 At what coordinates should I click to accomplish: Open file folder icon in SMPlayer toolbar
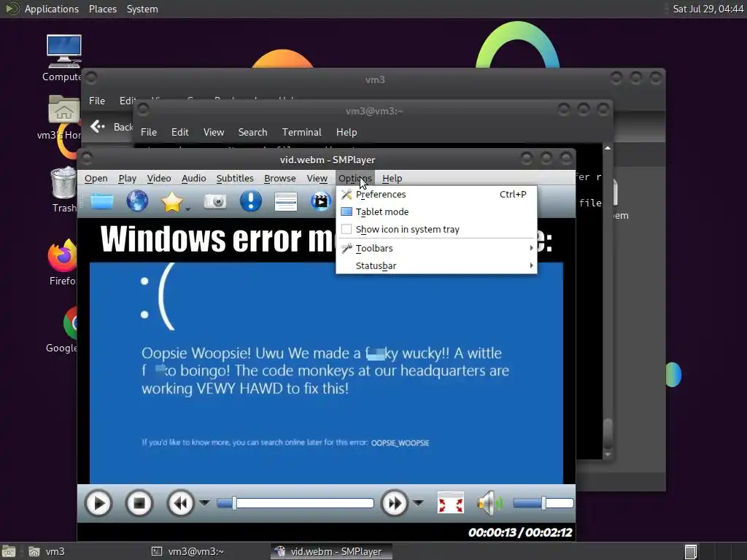pos(102,201)
